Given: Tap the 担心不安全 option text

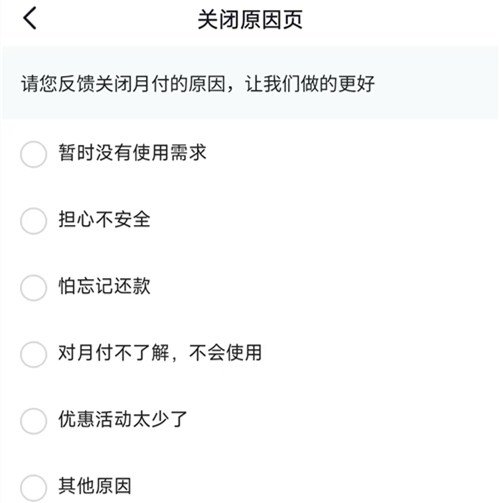Looking at the screenshot, I should click(104, 219).
